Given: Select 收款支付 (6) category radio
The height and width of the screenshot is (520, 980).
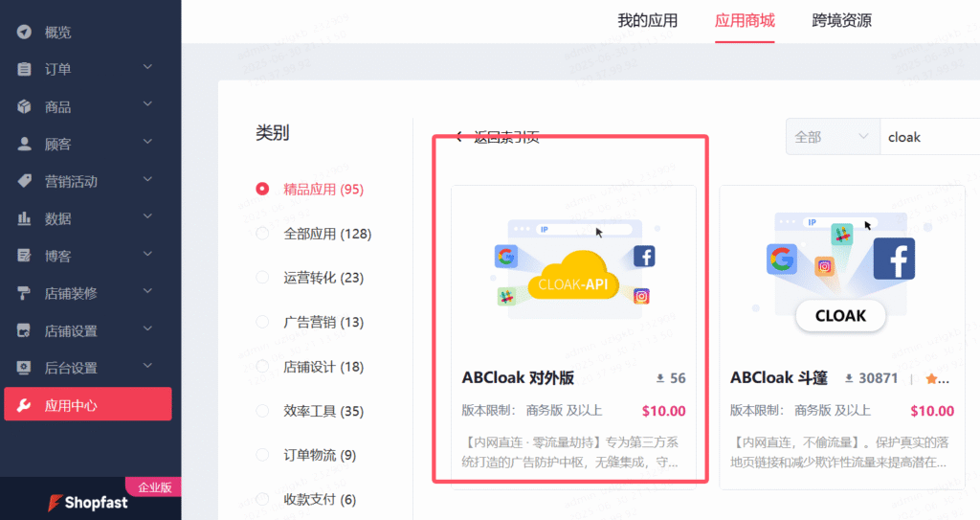Looking at the screenshot, I should 262,499.
